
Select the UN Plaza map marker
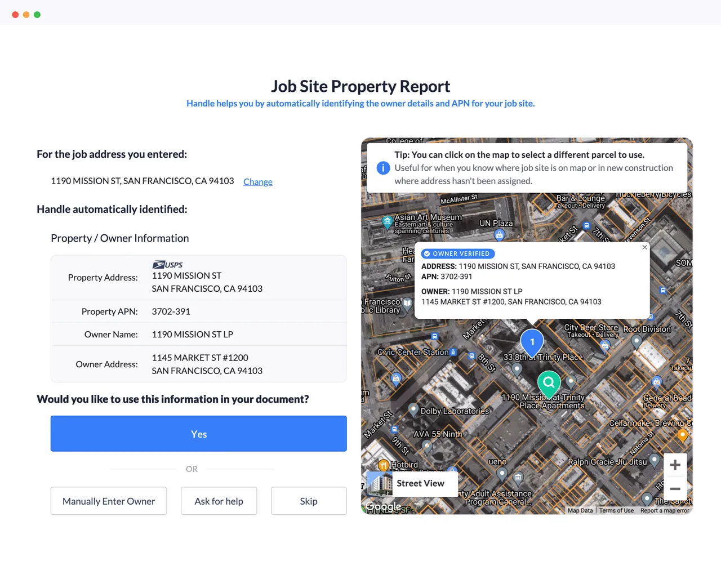499,235
